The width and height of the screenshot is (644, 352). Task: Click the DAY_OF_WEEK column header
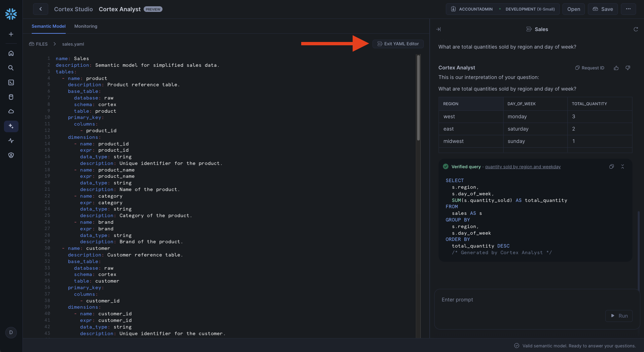pos(535,104)
